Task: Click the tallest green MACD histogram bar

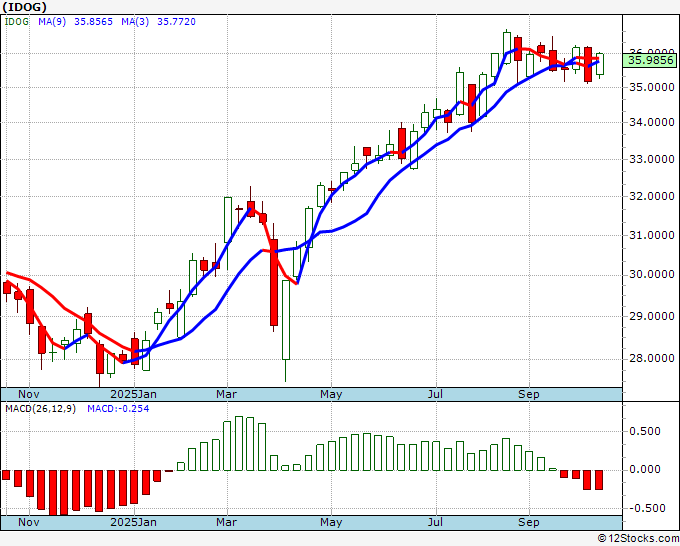Action: pyautogui.click(x=239, y=443)
